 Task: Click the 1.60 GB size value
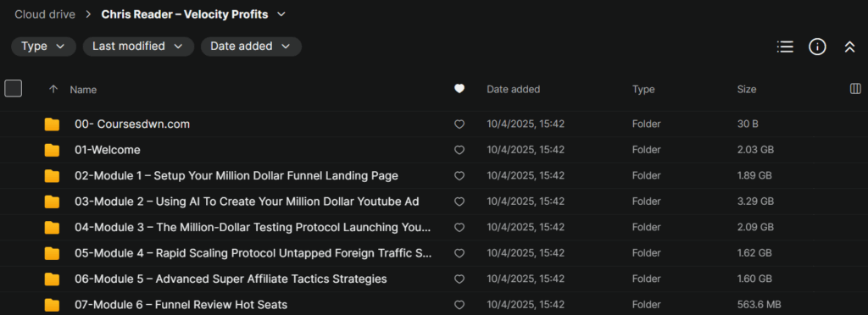754,279
